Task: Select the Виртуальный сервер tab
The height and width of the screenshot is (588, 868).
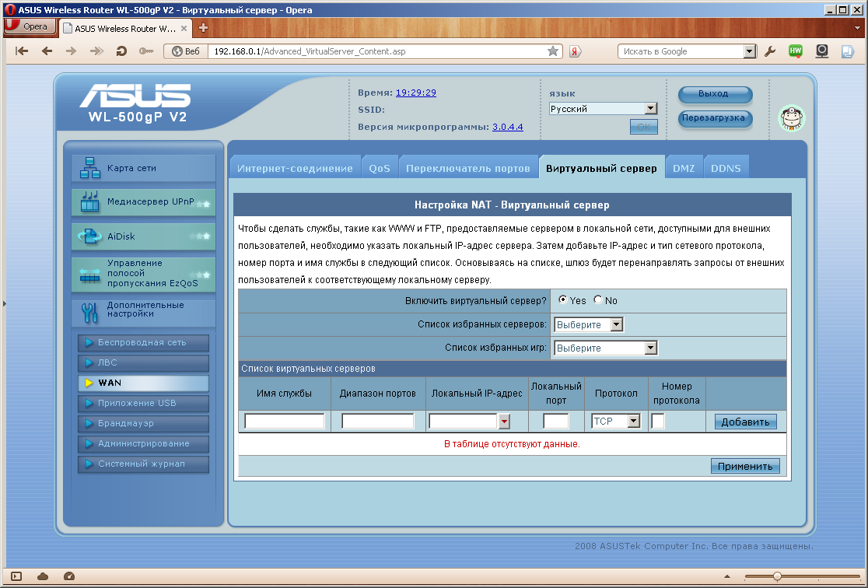Action: click(602, 168)
